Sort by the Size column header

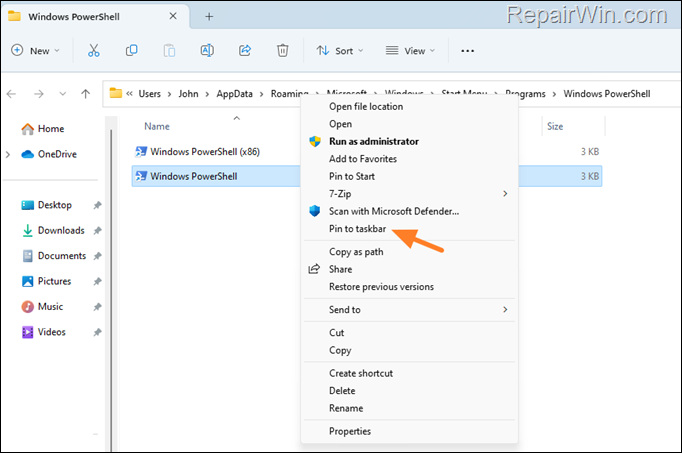point(555,127)
